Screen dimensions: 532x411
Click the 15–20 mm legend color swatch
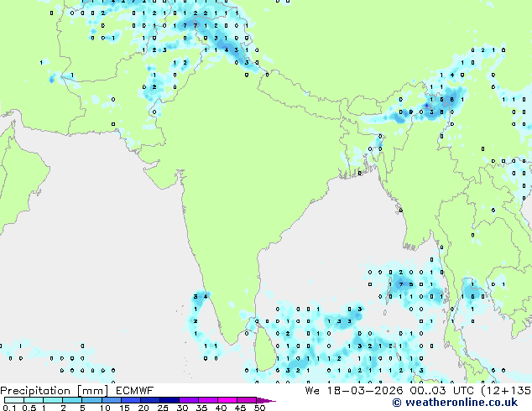tap(131, 400)
